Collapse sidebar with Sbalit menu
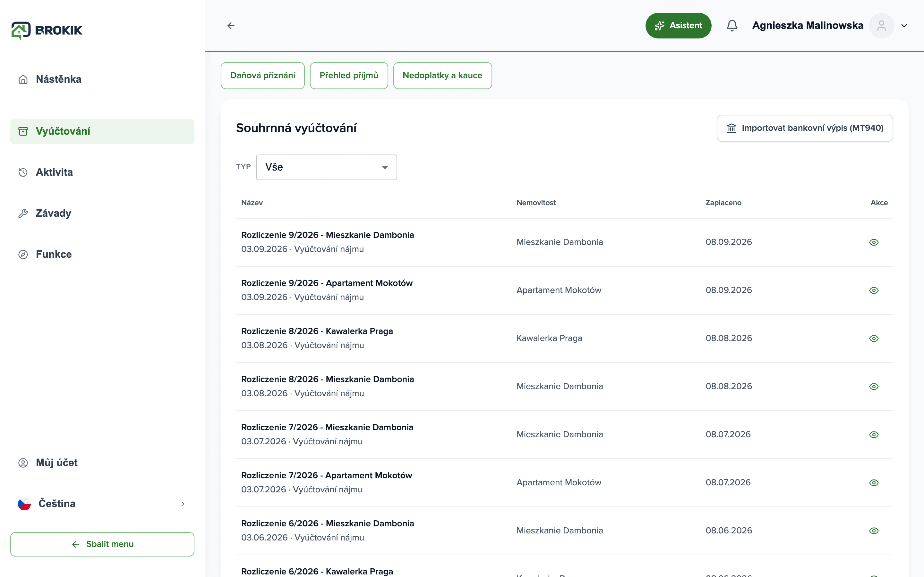 102,544
